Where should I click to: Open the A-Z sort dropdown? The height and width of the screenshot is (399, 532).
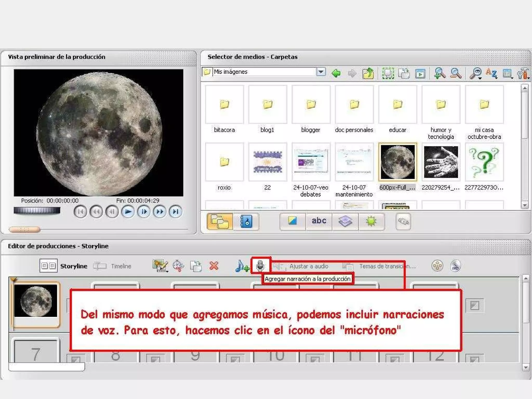pos(491,73)
